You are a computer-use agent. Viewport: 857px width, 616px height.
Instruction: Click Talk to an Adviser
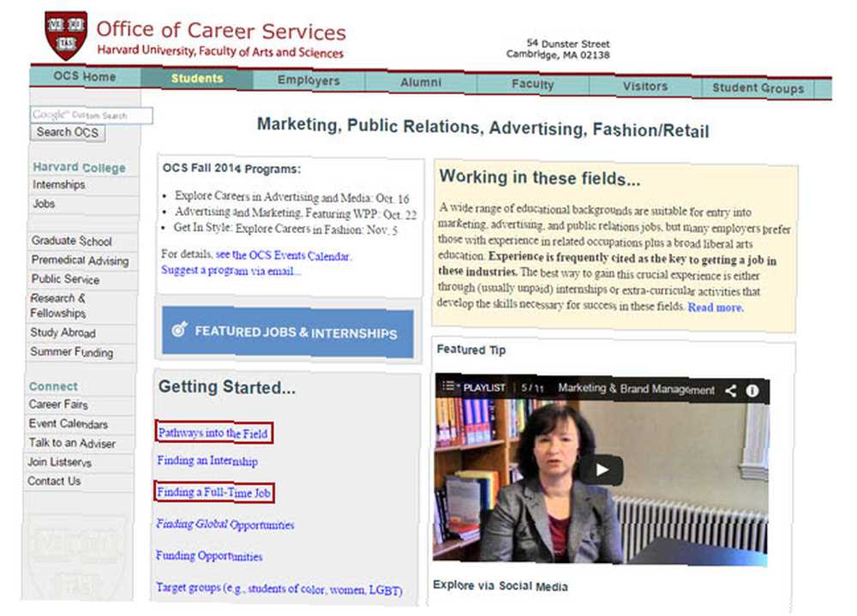(72, 443)
